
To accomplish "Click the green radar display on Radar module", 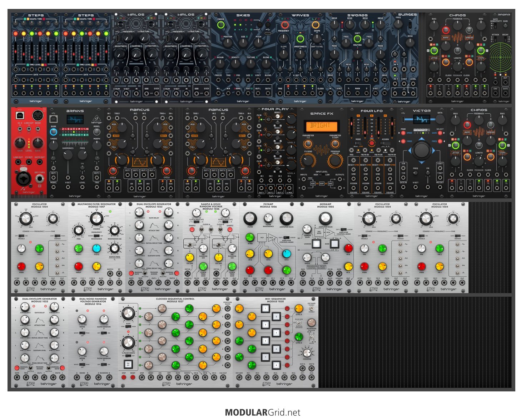I will point(500,57).
